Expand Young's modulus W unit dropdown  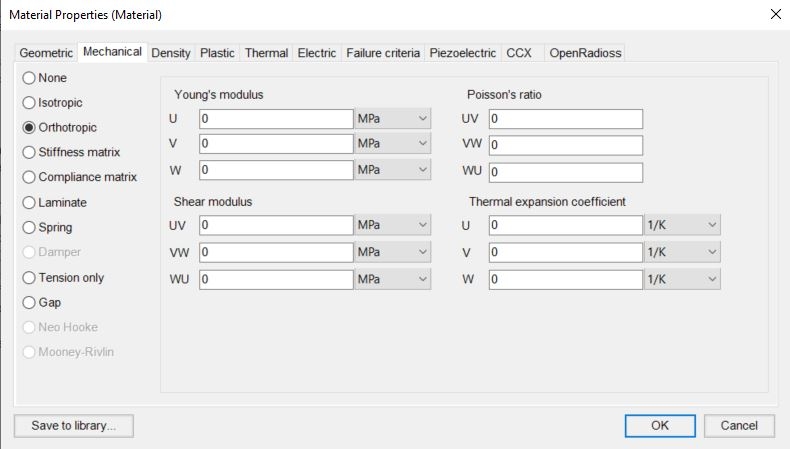click(x=393, y=171)
